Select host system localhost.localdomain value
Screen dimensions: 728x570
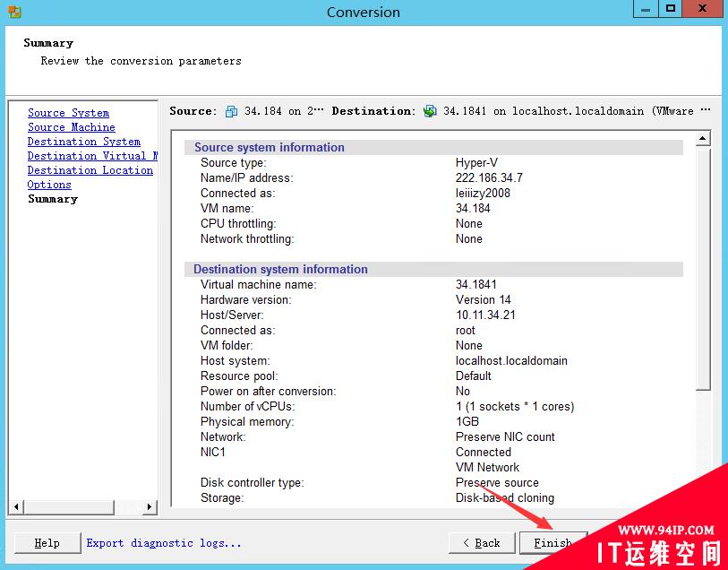[x=511, y=361]
